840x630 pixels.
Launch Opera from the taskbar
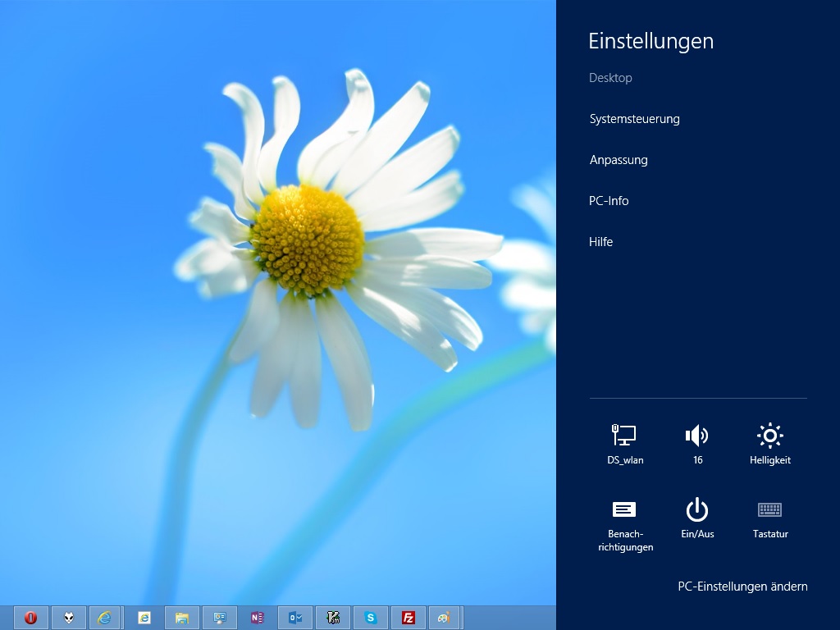pyautogui.click(x=31, y=618)
